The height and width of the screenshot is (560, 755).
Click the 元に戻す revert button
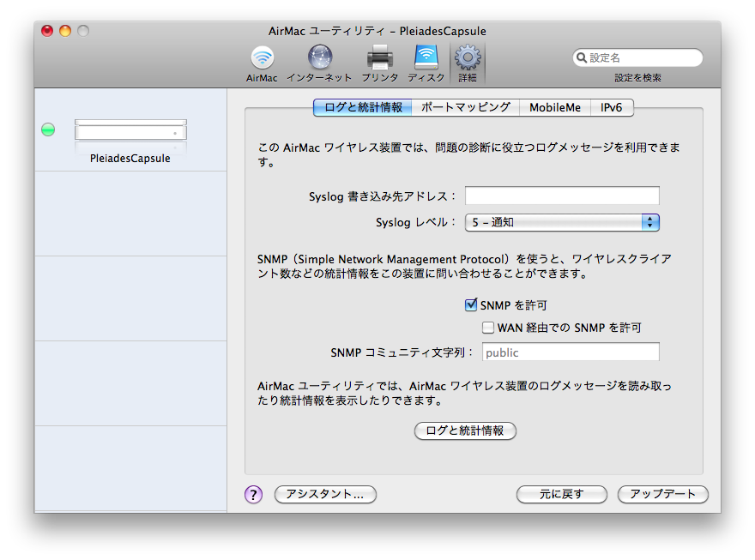(x=561, y=494)
